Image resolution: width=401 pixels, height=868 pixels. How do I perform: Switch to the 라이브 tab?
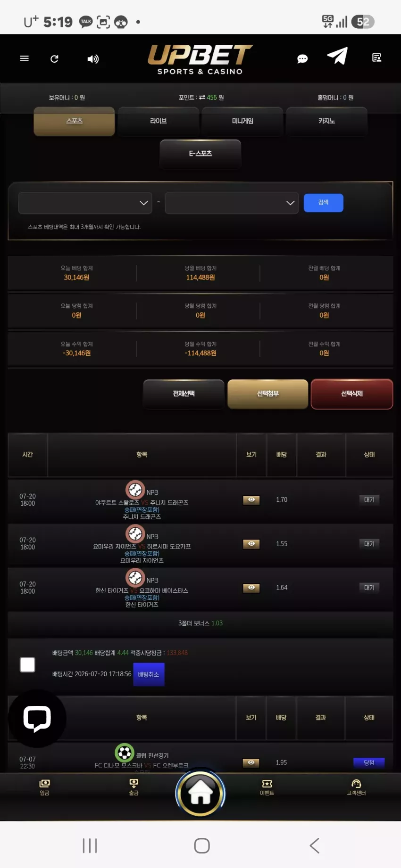[x=159, y=121]
